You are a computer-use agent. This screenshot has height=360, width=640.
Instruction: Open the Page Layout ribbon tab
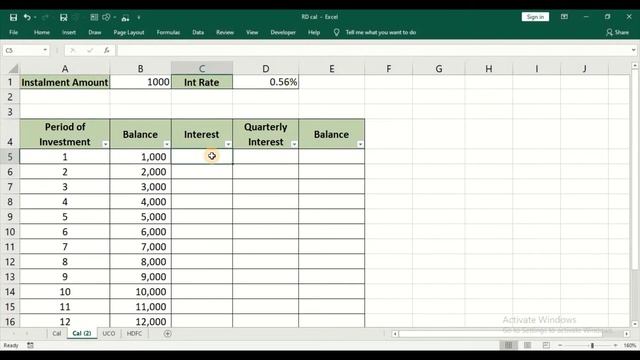(129, 32)
